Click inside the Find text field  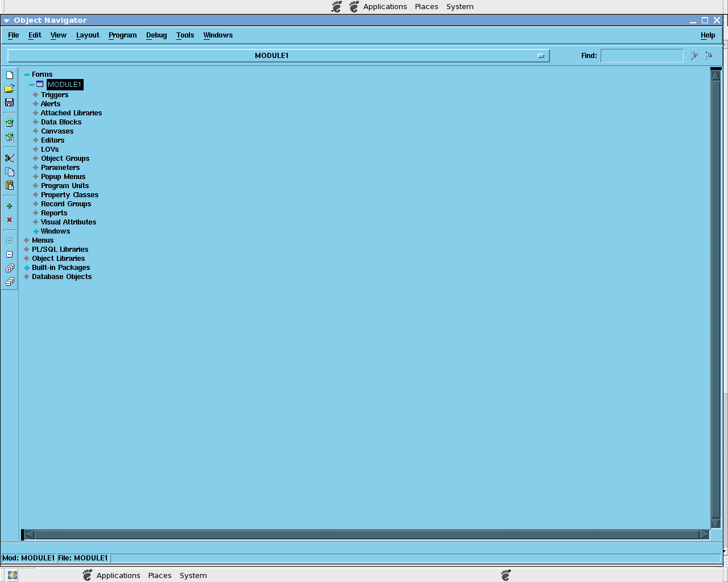click(x=642, y=56)
